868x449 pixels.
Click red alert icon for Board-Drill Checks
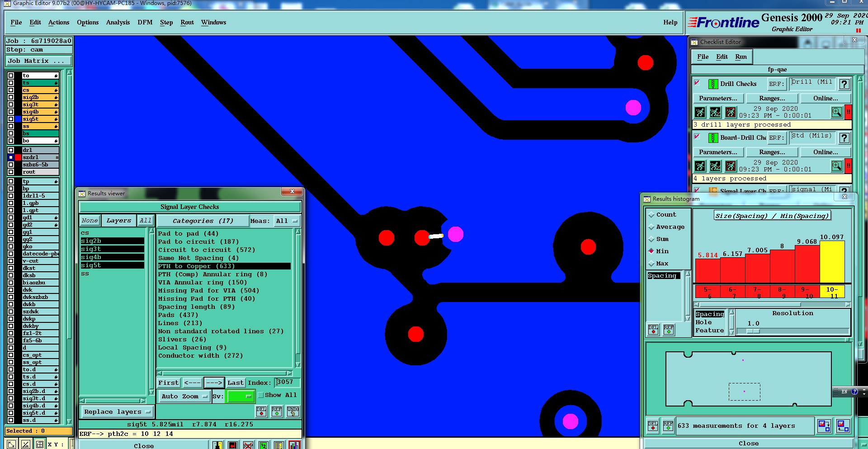[x=849, y=166]
